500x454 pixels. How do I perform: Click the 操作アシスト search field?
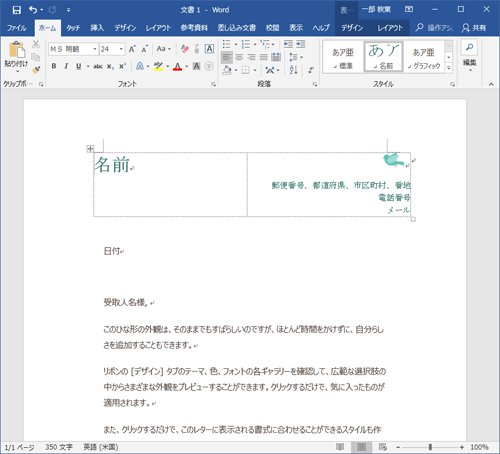point(435,28)
